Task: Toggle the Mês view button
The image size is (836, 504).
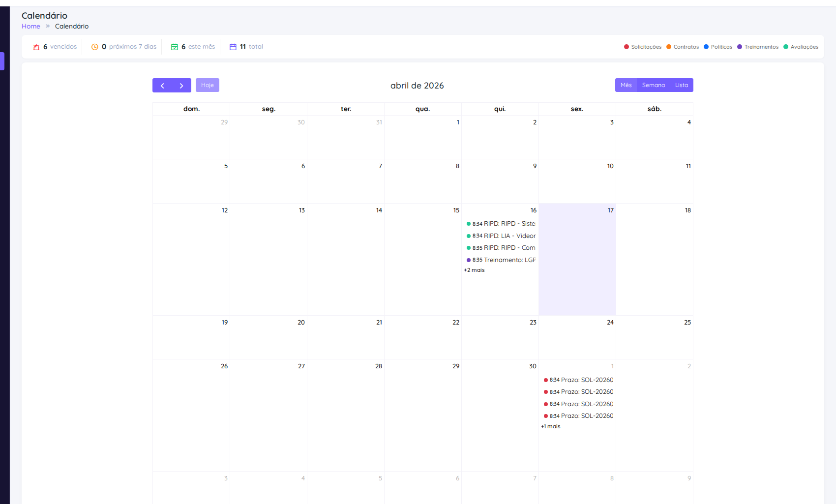Action: (626, 85)
